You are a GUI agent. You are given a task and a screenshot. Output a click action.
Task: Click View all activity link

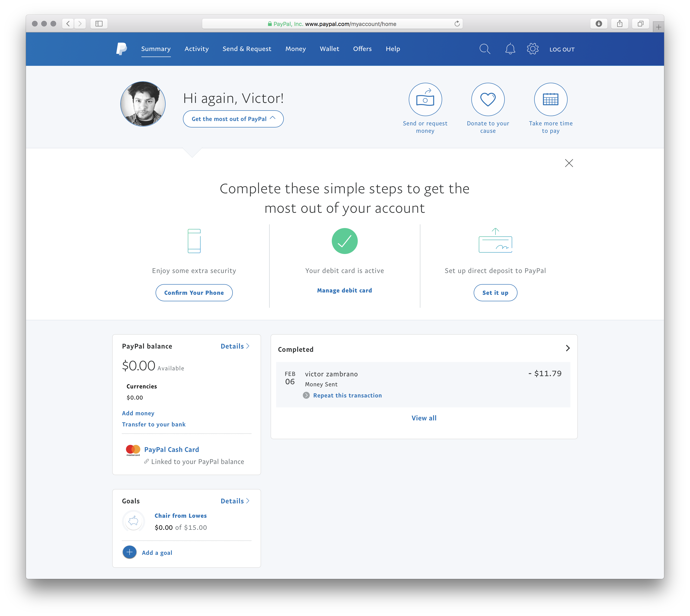click(424, 418)
